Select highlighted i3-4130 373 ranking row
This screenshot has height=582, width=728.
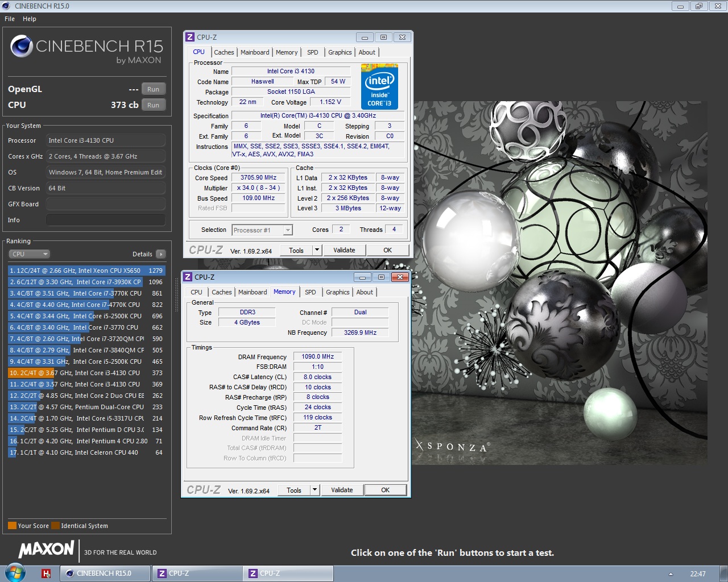point(86,373)
